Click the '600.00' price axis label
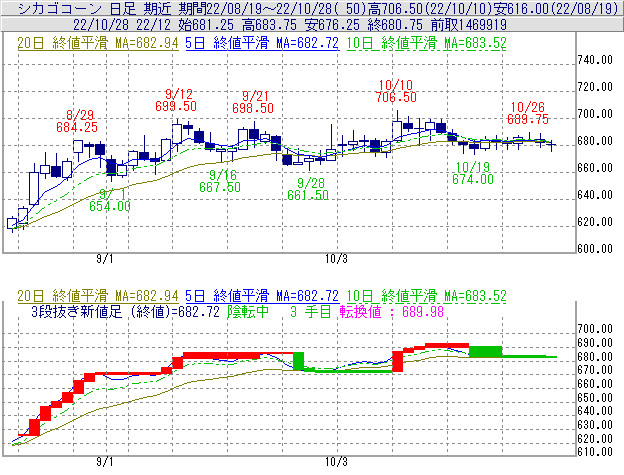Screen dimensions: 624x475 click(x=595, y=249)
